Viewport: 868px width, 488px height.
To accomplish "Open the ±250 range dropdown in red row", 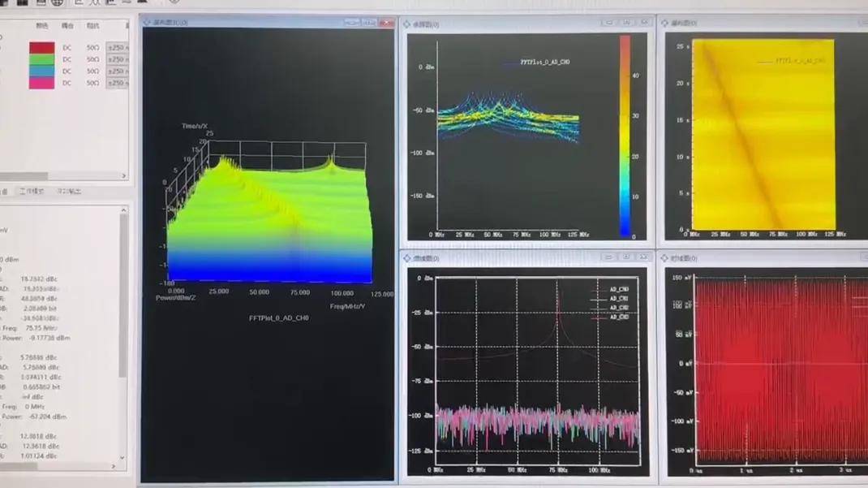I will coord(118,48).
